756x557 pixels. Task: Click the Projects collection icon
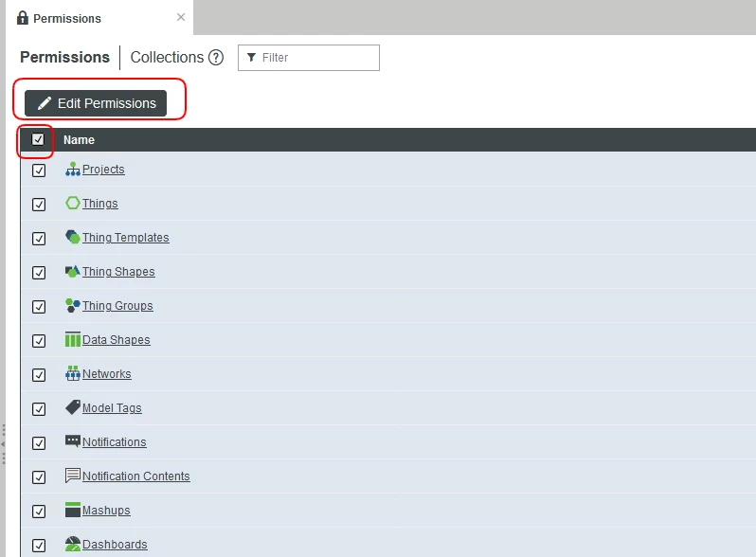(73, 170)
